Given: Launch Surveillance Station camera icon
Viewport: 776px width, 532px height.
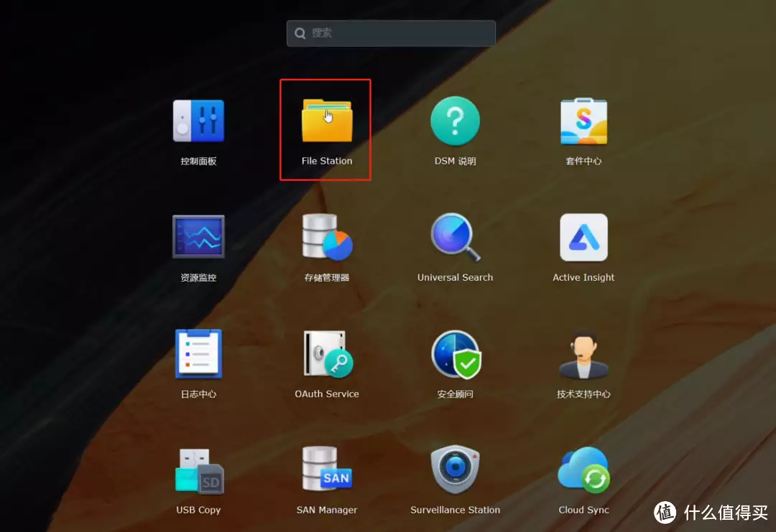Looking at the screenshot, I should (x=456, y=470).
